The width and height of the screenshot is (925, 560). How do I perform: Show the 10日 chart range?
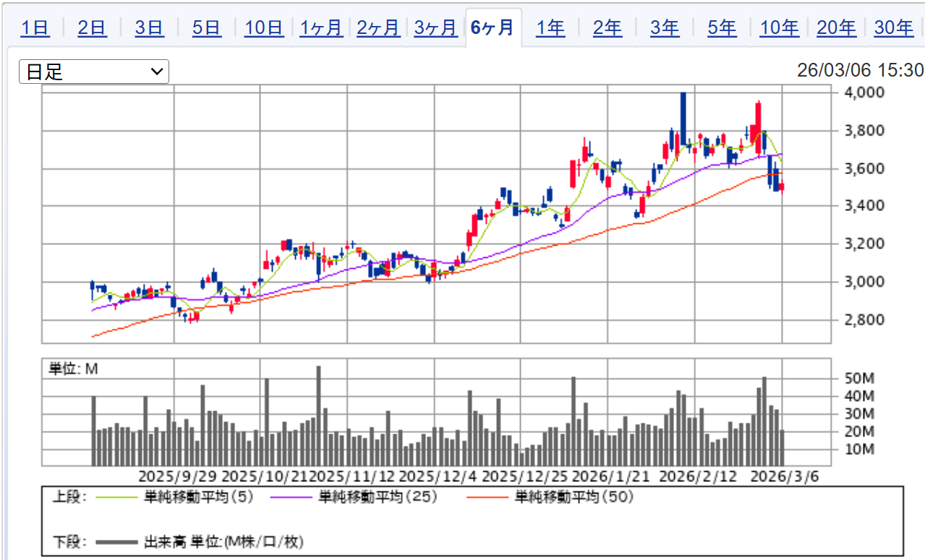point(264,28)
